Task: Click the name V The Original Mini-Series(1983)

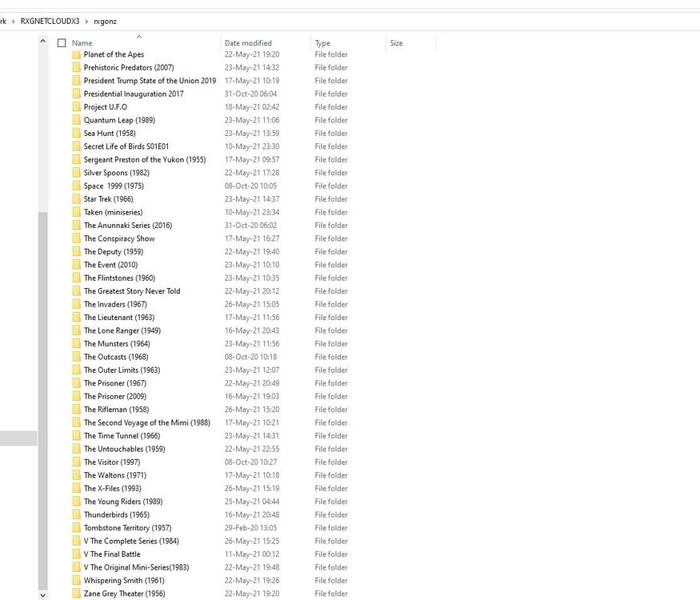Action: [x=136, y=567]
